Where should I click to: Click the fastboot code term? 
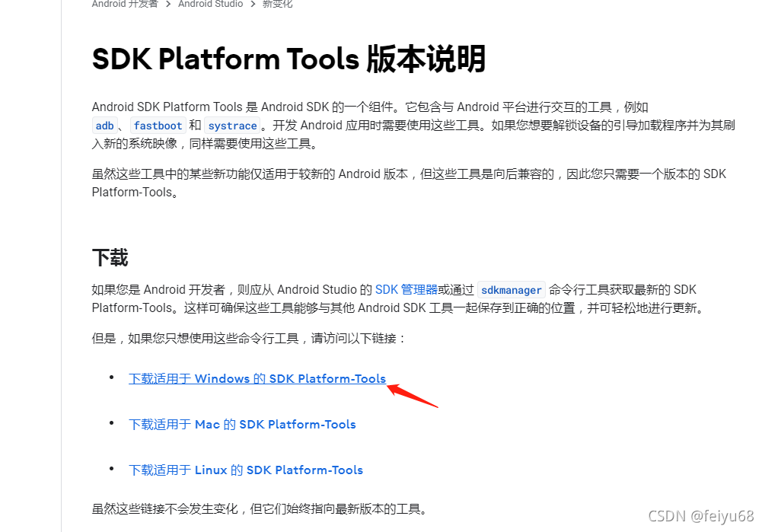(158, 126)
